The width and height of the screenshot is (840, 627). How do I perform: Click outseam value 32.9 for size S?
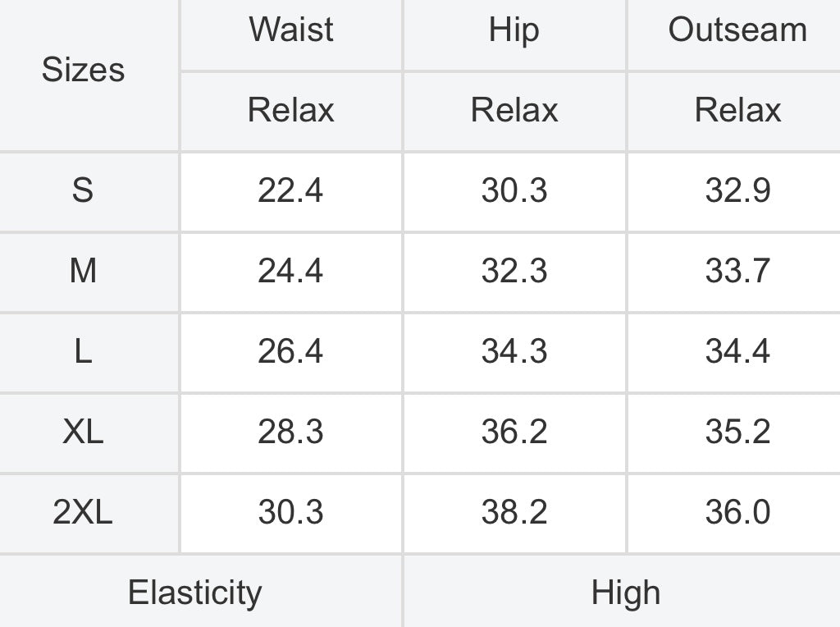point(737,190)
